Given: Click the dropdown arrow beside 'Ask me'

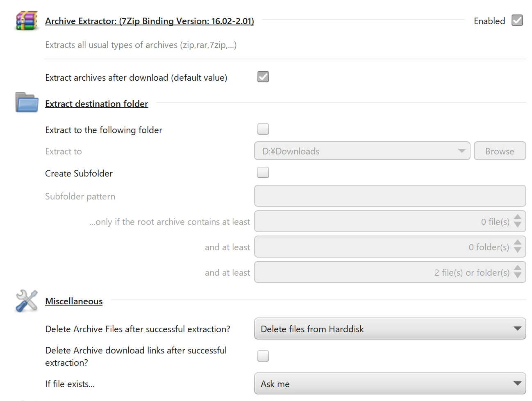Looking at the screenshot, I should [x=518, y=383].
